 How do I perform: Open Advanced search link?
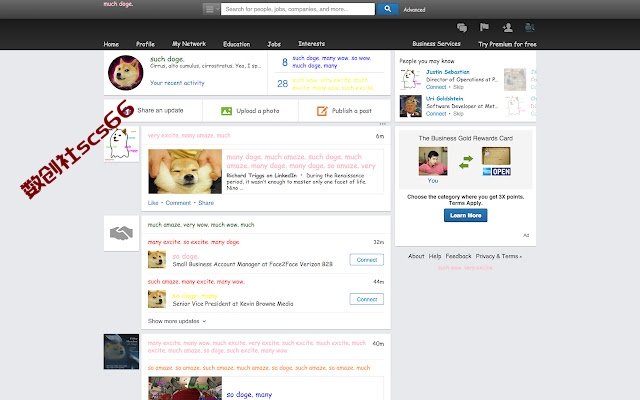(x=414, y=10)
